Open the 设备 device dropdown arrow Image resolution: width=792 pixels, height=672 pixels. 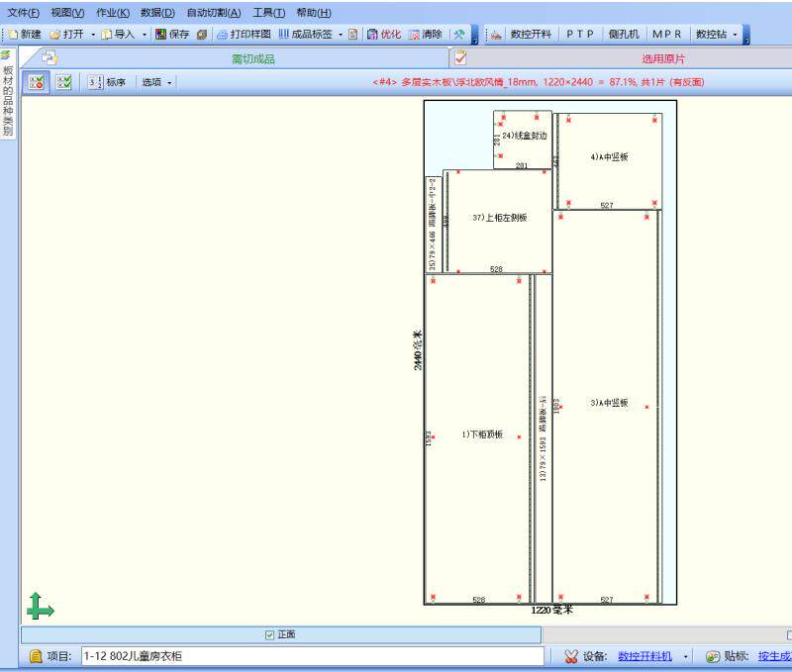[685, 656]
